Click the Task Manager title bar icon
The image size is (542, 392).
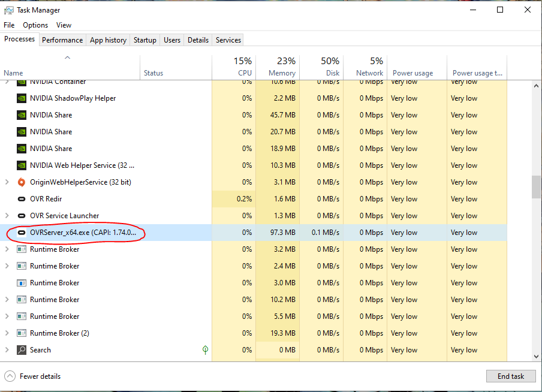pyautogui.click(x=8, y=10)
